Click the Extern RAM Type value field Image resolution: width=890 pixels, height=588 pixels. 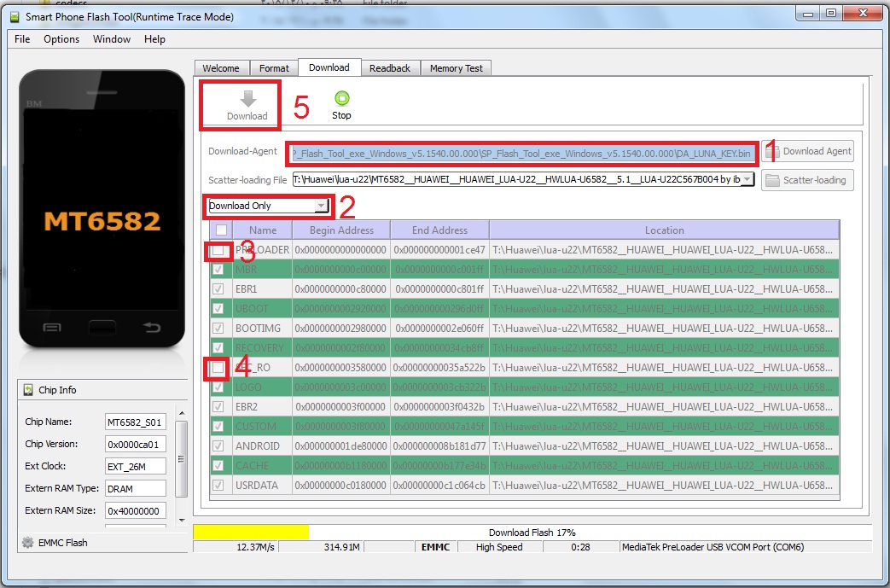click(x=136, y=489)
